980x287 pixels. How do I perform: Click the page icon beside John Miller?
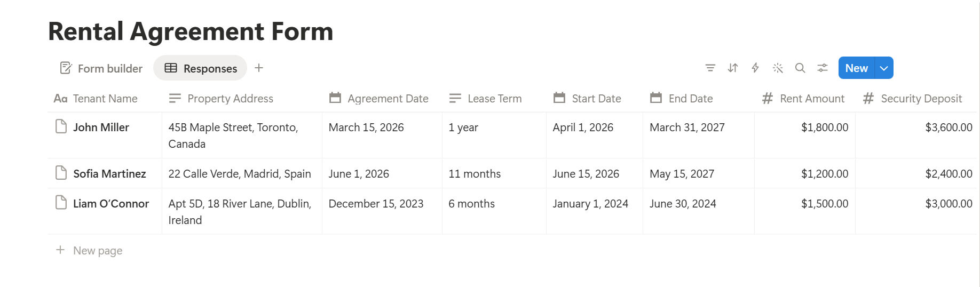(x=61, y=127)
